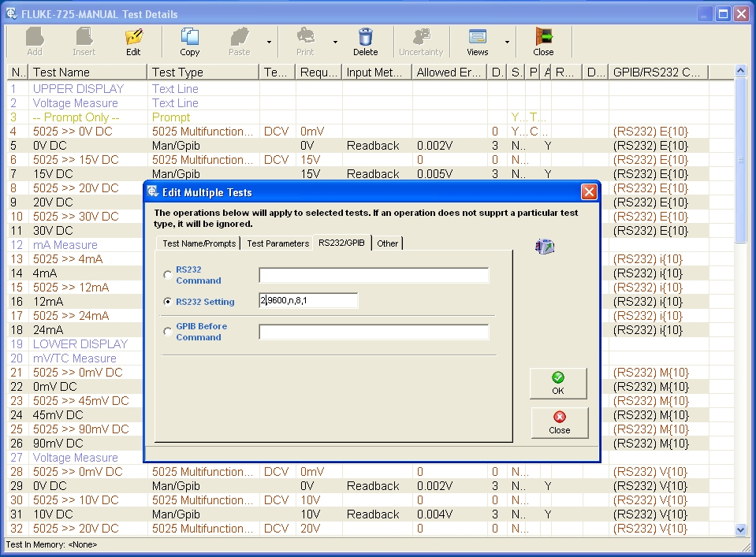Expand the Print dropdown arrow

point(335,43)
